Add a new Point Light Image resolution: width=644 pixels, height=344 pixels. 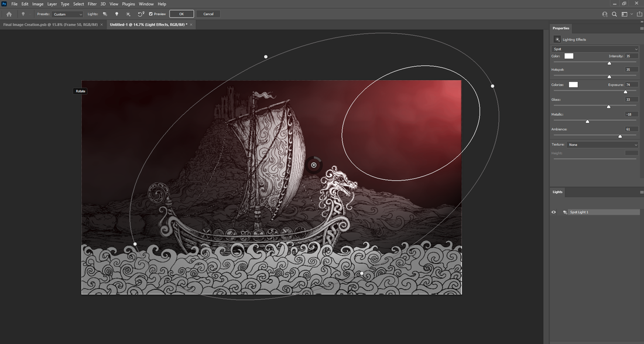[x=117, y=14]
